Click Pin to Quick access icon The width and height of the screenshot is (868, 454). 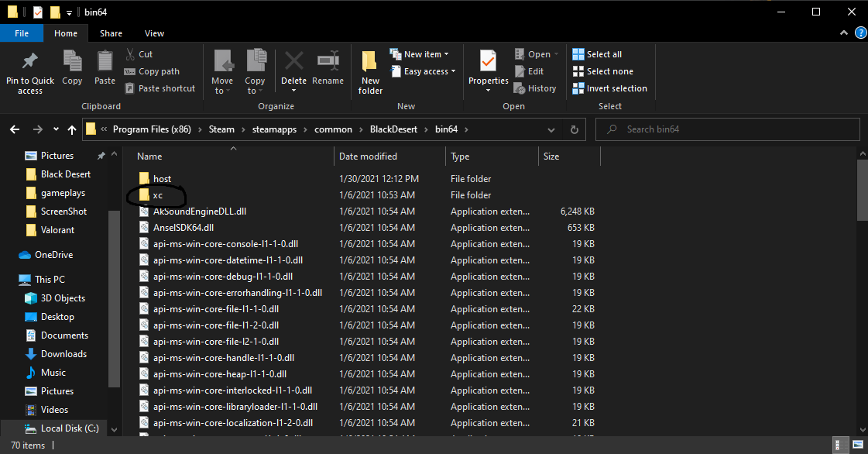30,62
